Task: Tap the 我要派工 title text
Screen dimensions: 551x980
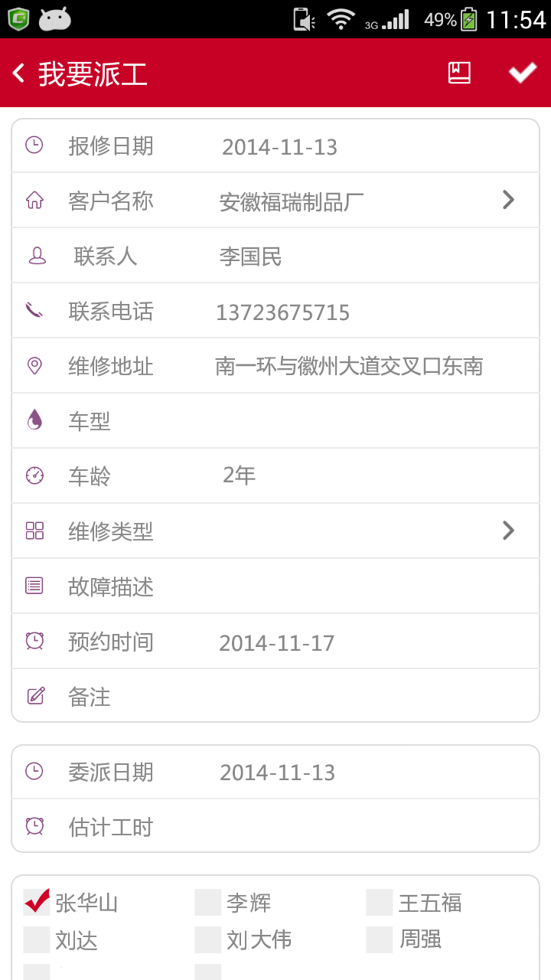Action: (93, 74)
